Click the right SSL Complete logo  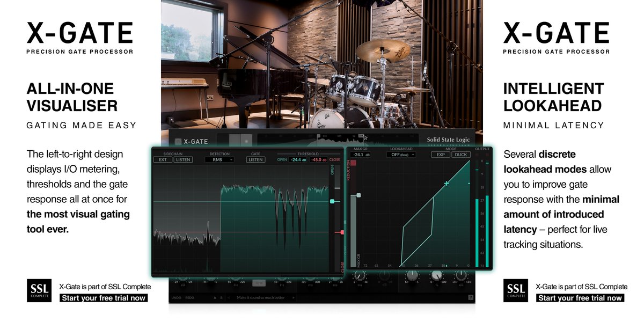click(516, 290)
